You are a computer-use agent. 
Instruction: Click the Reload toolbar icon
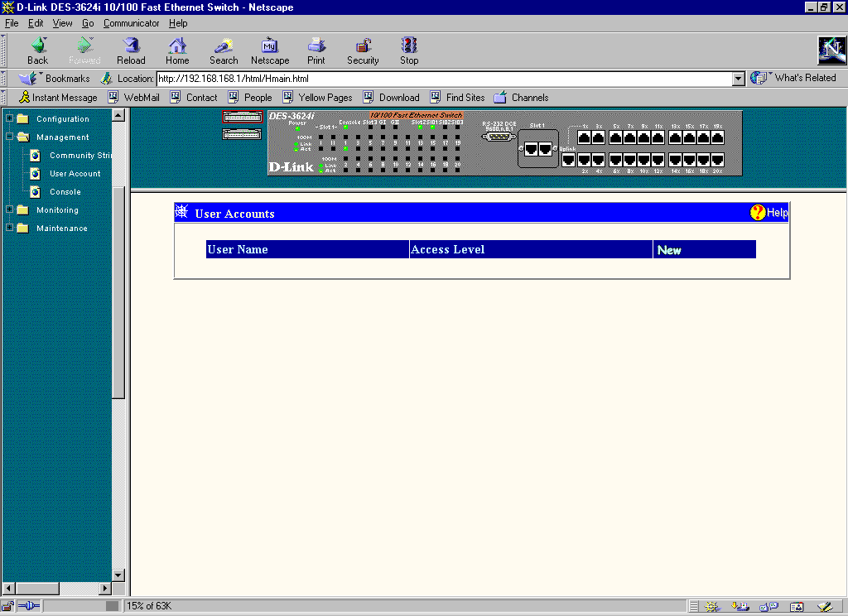coord(131,46)
